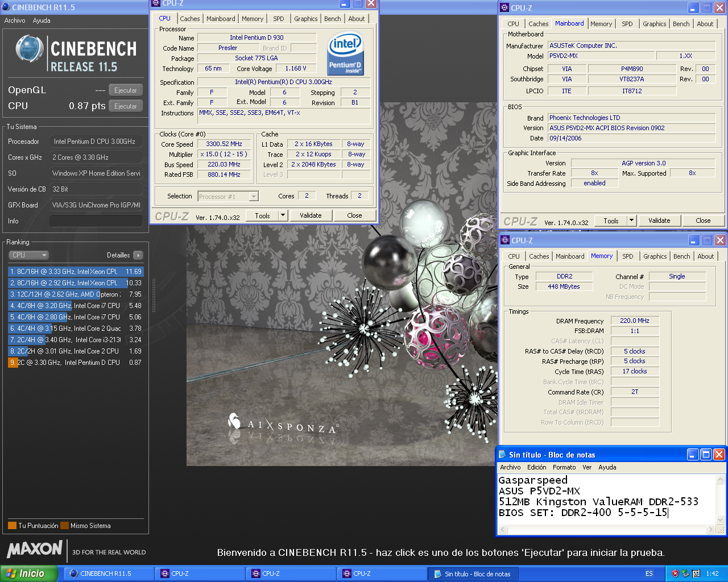Select ranking row 4C/8H @ 3.20 GHz Core i7
Screen dimensions: 728x582
[x=76, y=306]
